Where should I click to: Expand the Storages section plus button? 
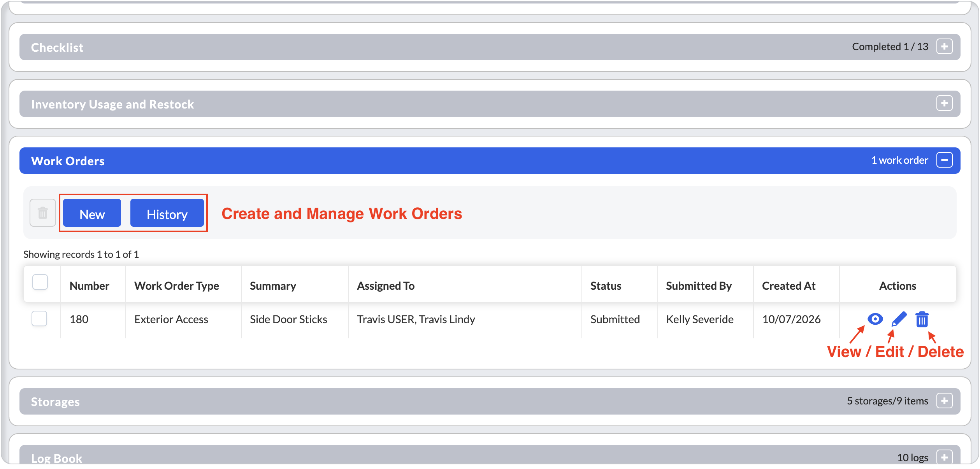[x=944, y=401]
